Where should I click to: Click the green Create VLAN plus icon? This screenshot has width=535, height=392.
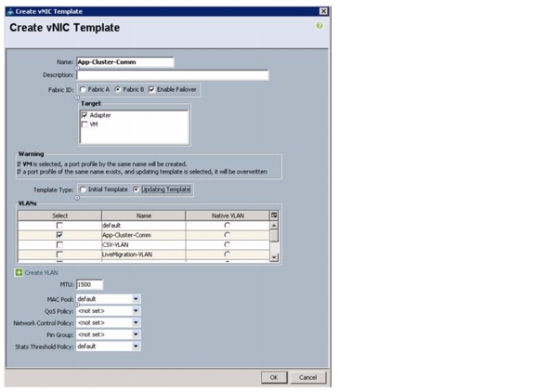tap(20, 272)
